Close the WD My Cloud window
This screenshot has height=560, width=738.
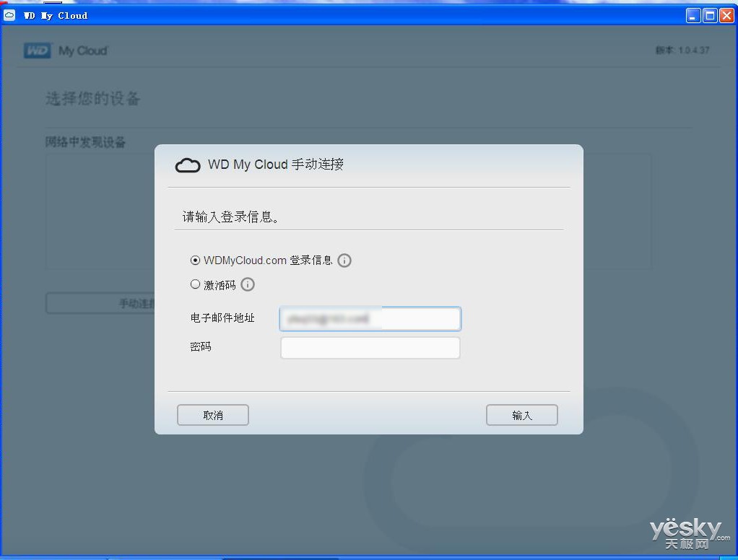click(726, 16)
